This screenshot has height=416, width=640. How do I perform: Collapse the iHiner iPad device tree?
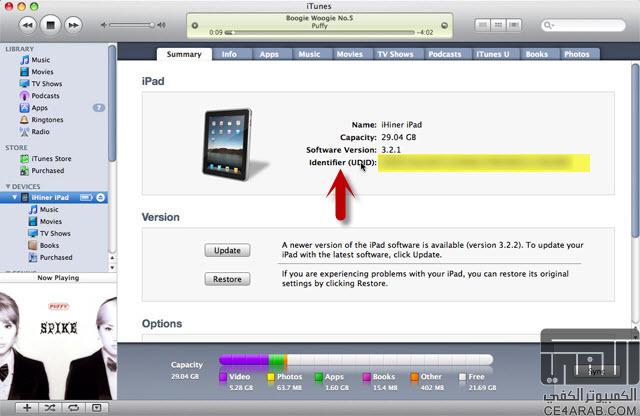point(15,198)
